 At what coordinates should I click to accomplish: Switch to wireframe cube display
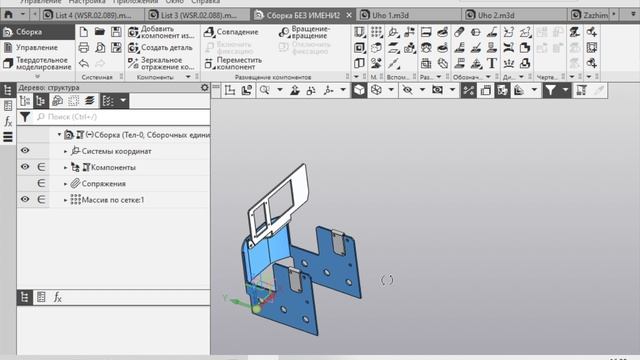pyautogui.click(x=376, y=90)
